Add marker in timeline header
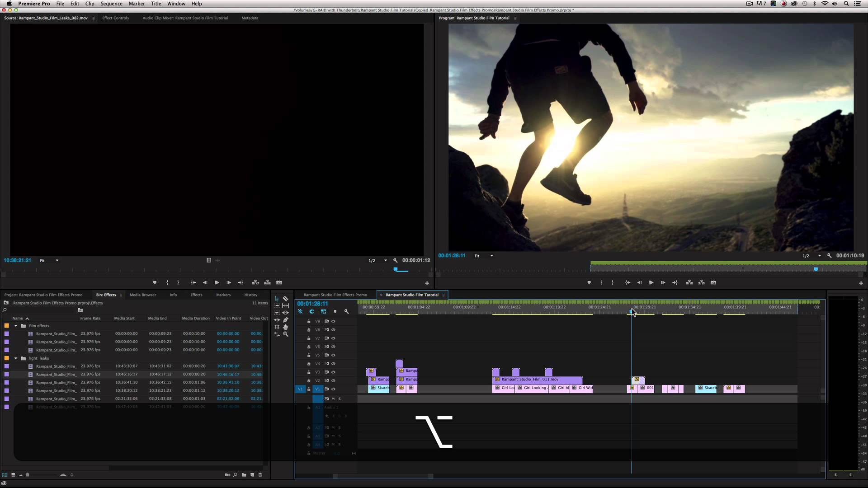 click(x=335, y=312)
